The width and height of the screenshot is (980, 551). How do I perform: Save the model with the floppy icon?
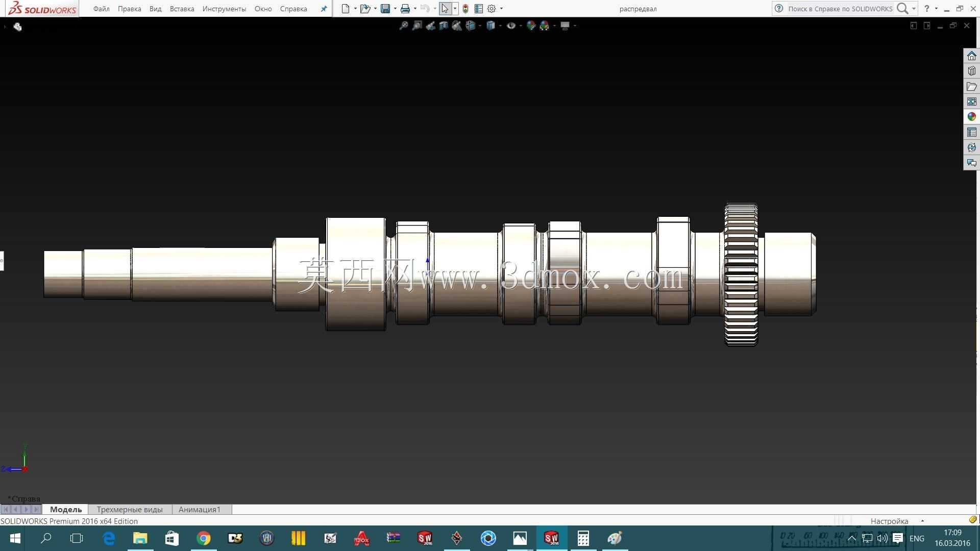tap(385, 9)
